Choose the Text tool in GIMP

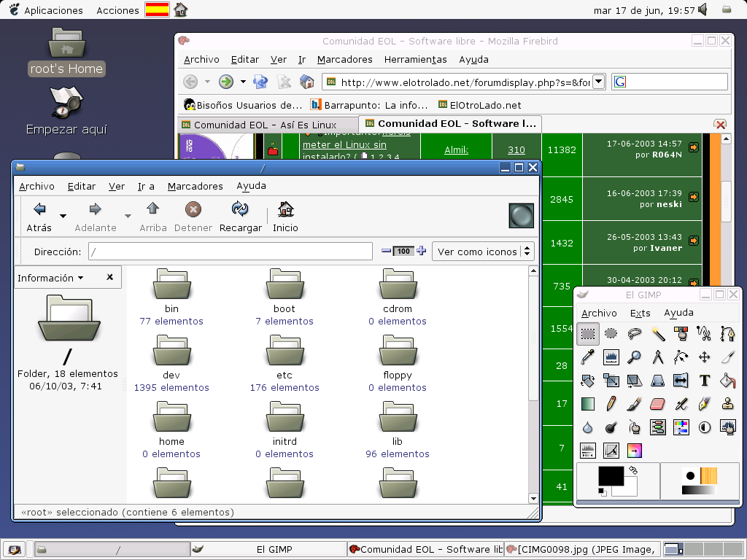click(705, 380)
